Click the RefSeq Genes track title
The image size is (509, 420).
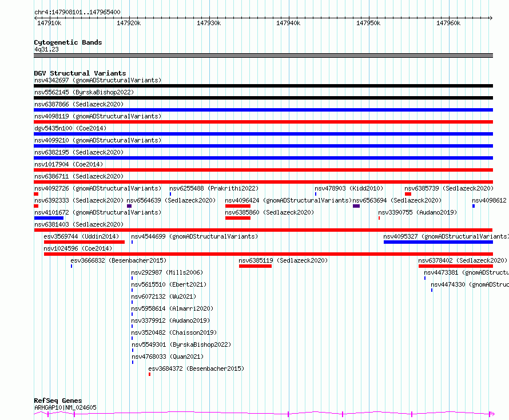pos(58,401)
